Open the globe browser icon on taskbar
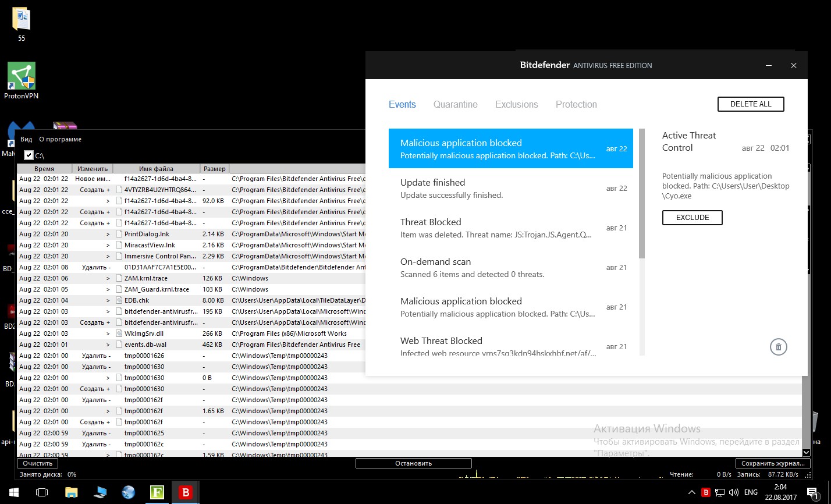The image size is (831, 504). coord(129,492)
